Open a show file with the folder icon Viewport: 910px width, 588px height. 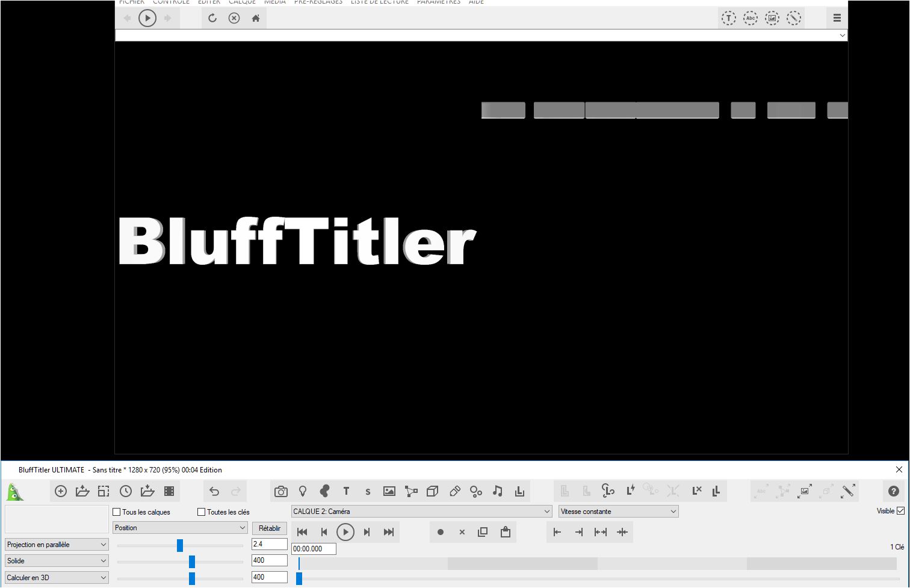click(82, 491)
